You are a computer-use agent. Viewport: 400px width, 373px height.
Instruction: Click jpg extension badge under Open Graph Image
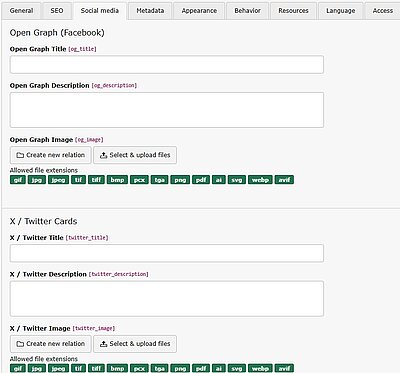tap(37, 180)
